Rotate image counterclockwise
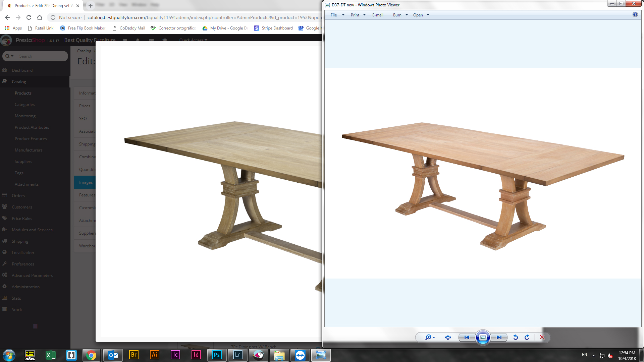 click(x=516, y=338)
